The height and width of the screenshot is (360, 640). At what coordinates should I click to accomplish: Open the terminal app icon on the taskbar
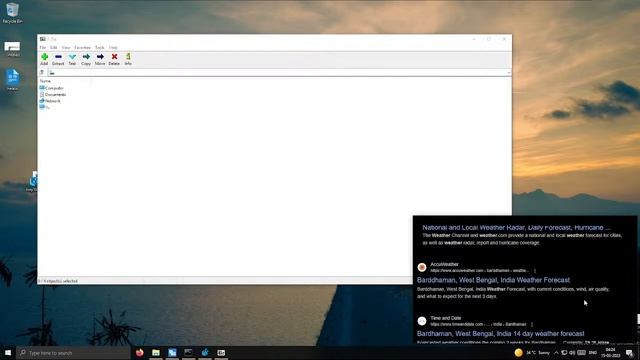point(188,353)
